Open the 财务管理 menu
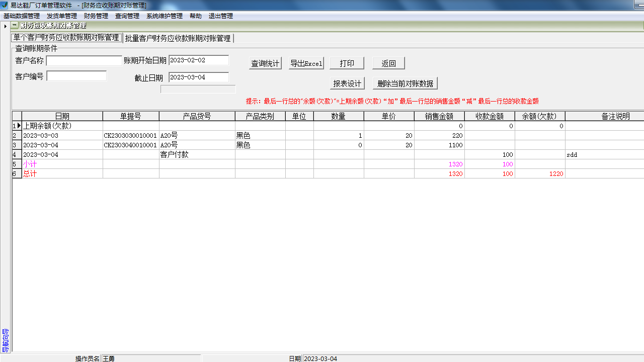This screenshot has width=644, height=362. click(x=96, y=16)
